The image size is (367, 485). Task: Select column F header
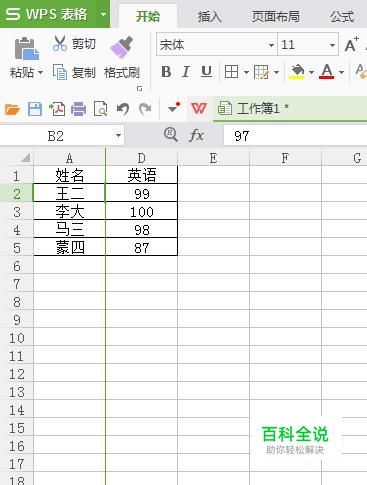point(285,158)
